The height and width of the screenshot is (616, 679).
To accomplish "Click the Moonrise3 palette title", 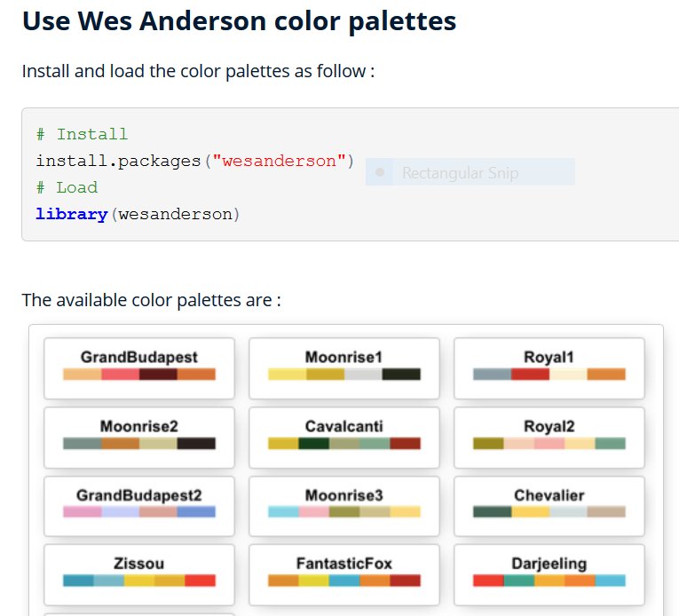I will point(343,495).
